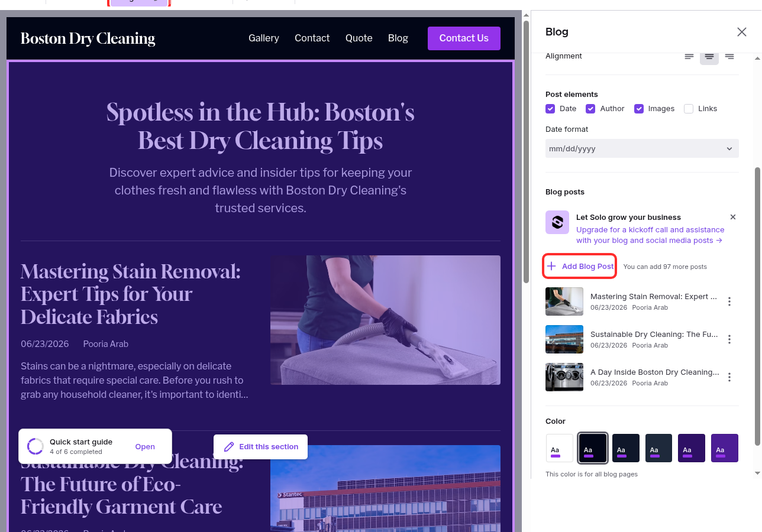762x532 pixels.
Task: Choose the dark purple color swatch
Action: (692, 448)
